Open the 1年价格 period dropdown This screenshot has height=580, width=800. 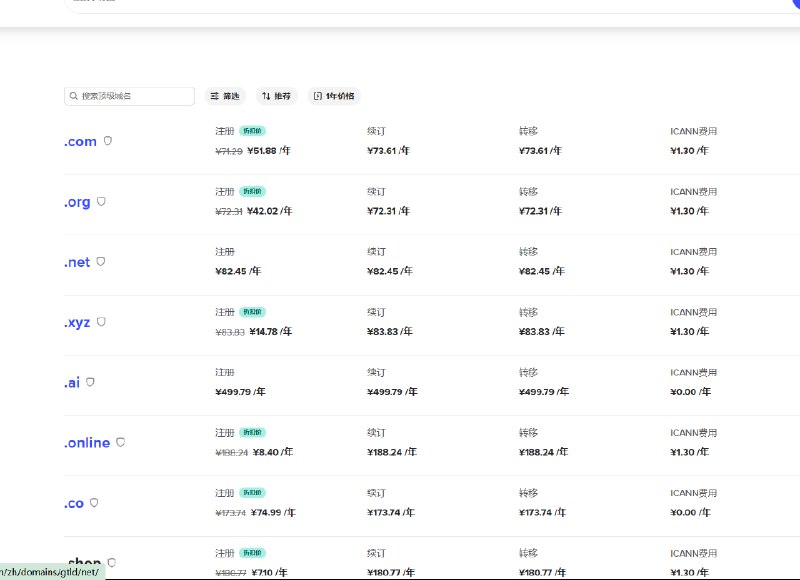(334, 96)
